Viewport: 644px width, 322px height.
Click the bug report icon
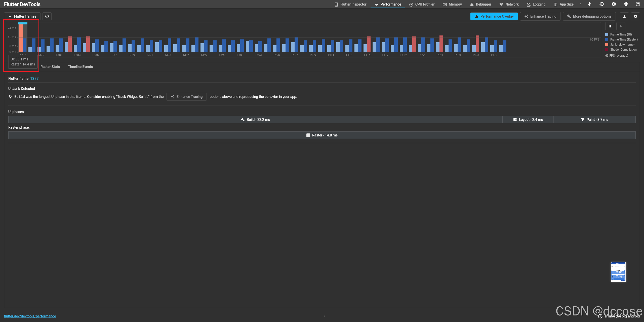[626, 4]
